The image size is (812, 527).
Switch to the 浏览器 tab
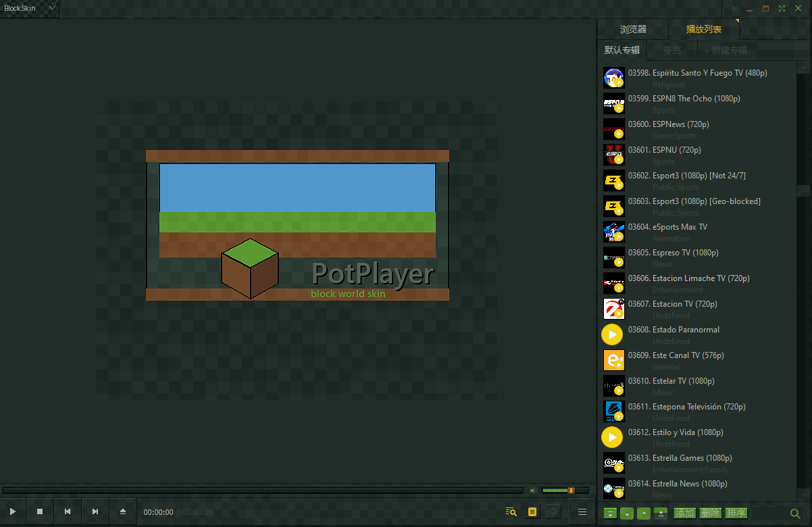(633, 30)
